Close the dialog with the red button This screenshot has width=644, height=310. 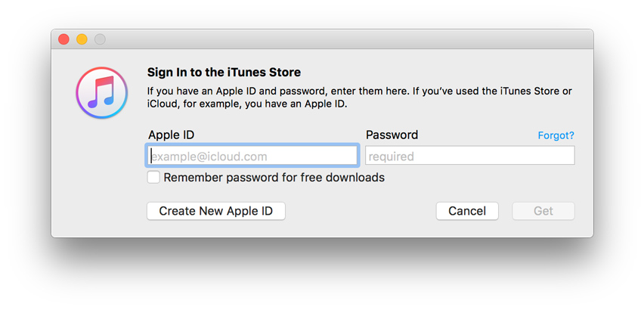(64, 39)
